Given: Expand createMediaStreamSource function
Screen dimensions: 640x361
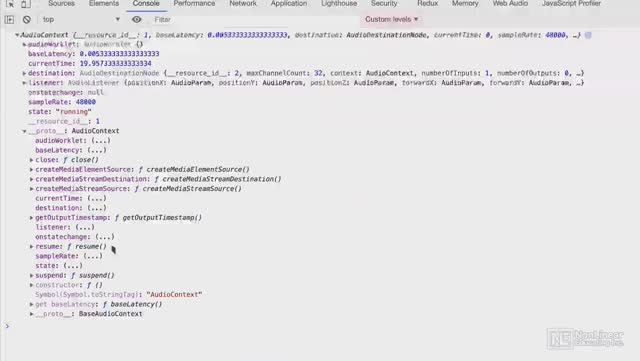Looking at the screenshot, I should pos(31,189).
